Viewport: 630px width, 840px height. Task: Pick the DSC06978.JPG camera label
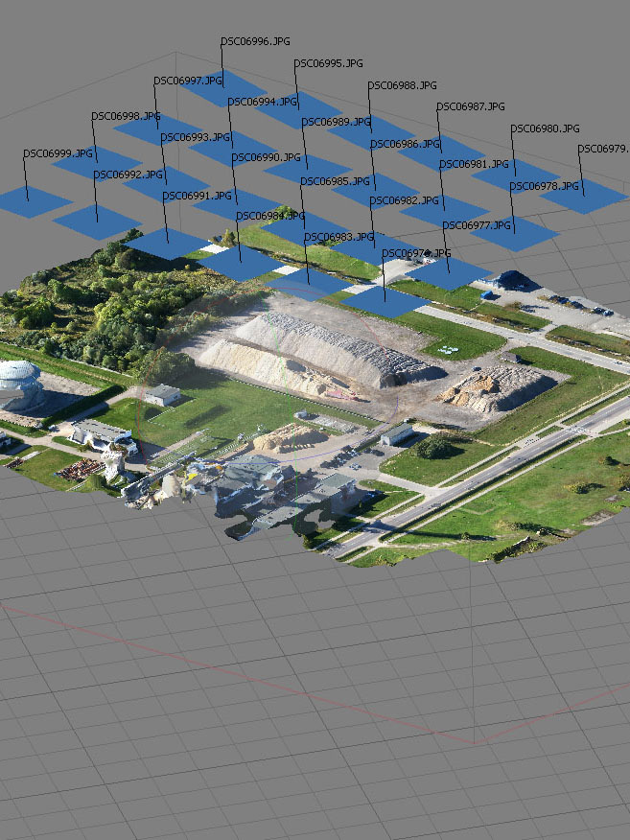(545, 186)
